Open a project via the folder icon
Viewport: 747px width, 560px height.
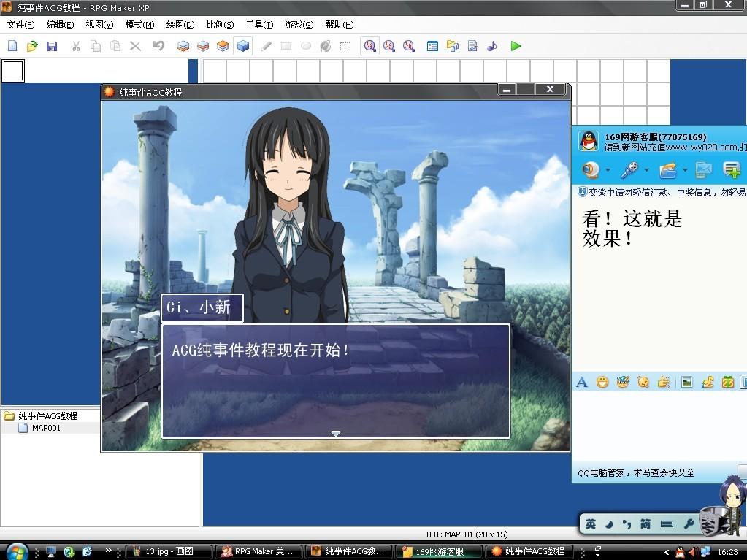pos(32,46)
